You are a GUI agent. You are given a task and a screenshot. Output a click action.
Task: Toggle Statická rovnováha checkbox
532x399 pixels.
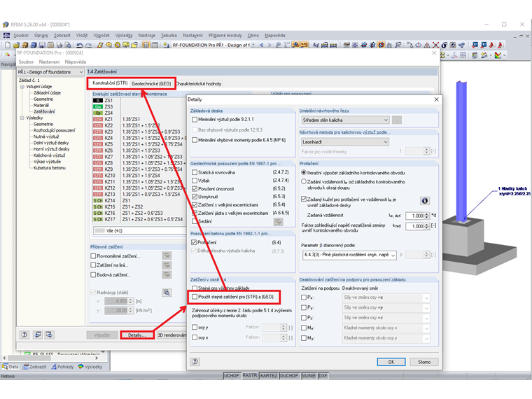(195, 172)
